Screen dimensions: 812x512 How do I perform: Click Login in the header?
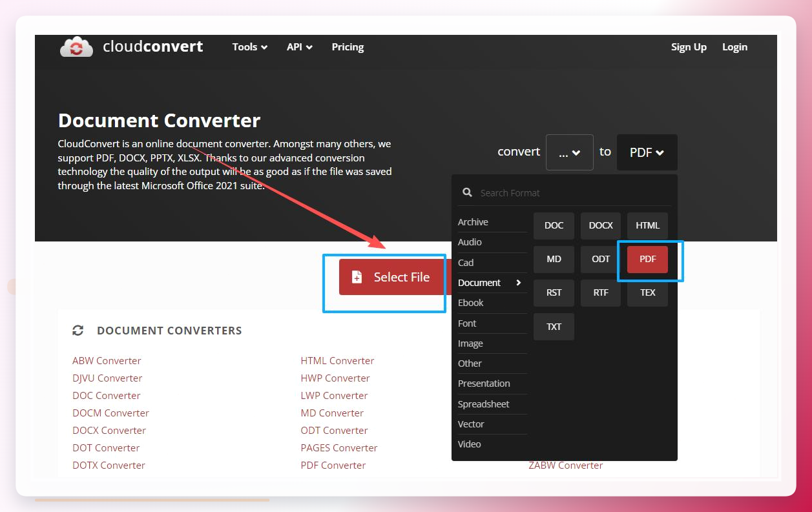point(734,47)
